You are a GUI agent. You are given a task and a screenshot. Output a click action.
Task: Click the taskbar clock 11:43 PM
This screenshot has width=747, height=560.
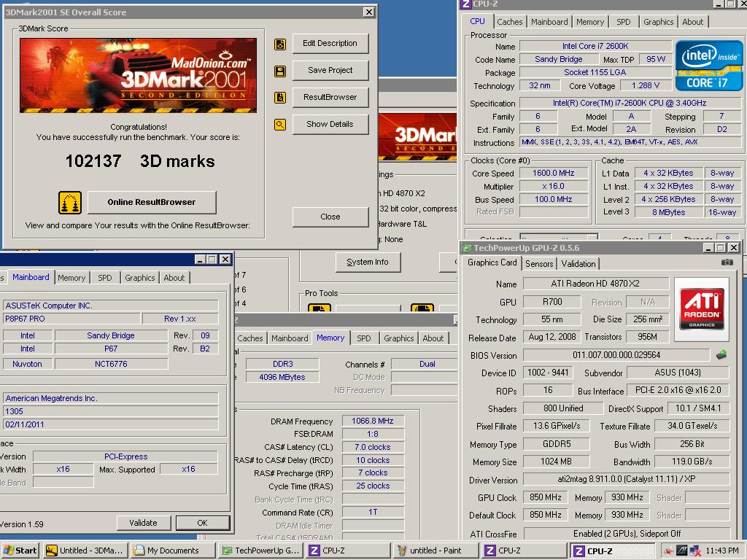click(722, 551)
